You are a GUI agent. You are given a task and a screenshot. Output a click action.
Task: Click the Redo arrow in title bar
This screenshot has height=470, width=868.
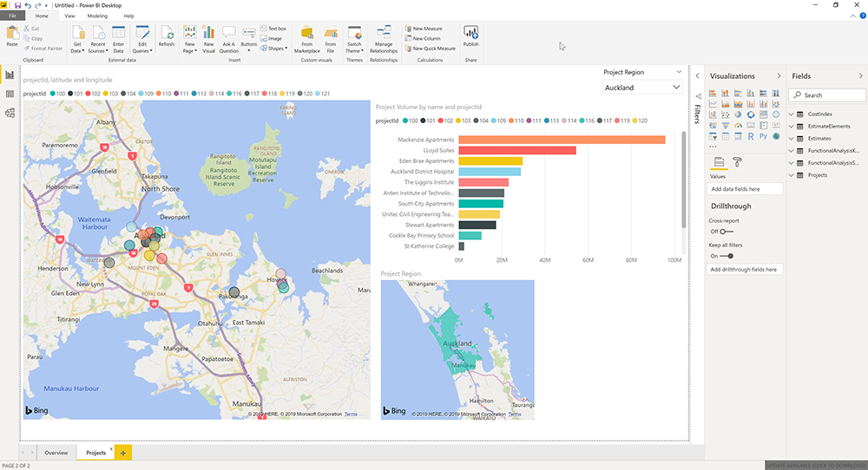pos(37,5)
